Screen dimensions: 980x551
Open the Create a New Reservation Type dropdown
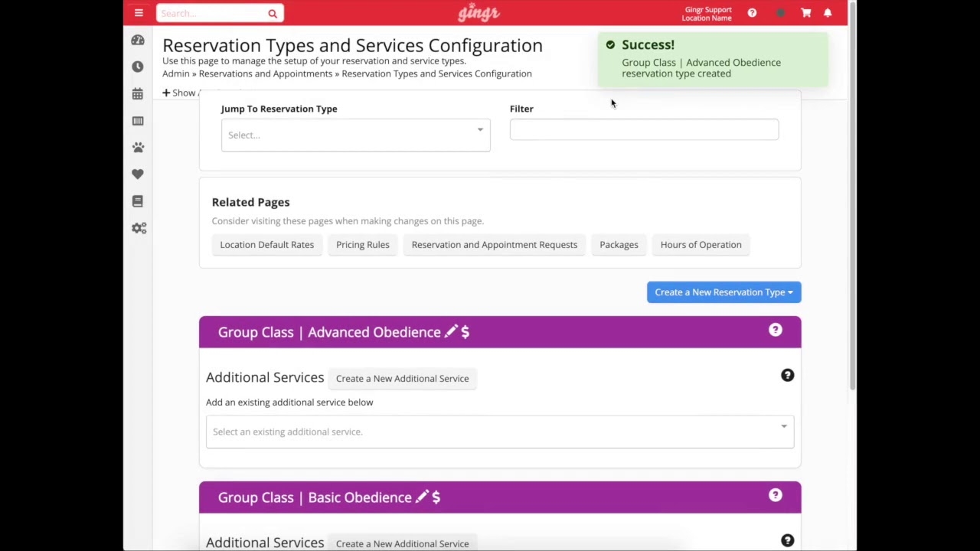724,292
